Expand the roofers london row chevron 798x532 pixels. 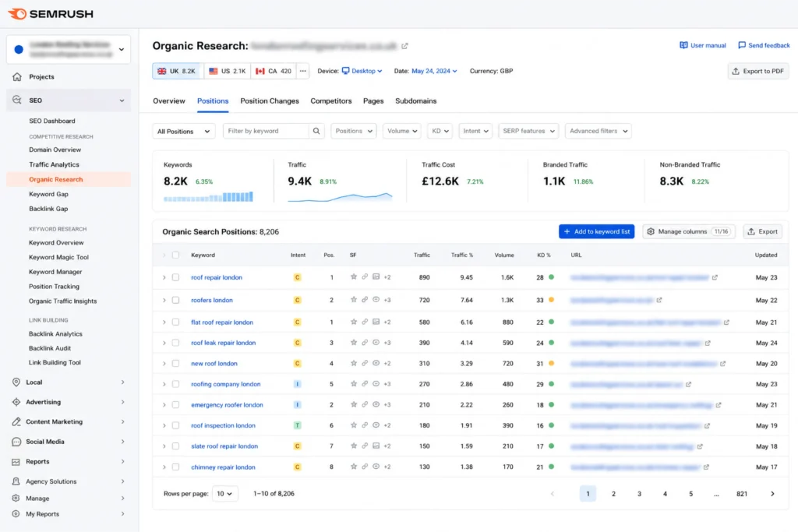164,301
